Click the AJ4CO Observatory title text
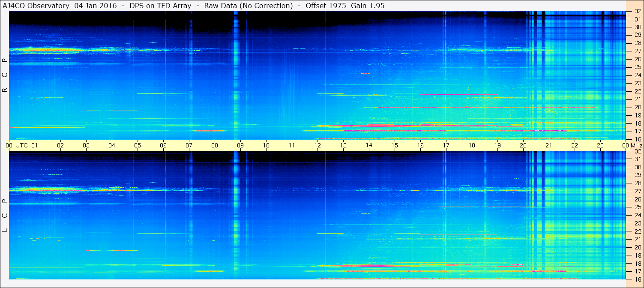The height and width of the screenshot is (288, 644). pyautogui.click(x=36, y=6)
